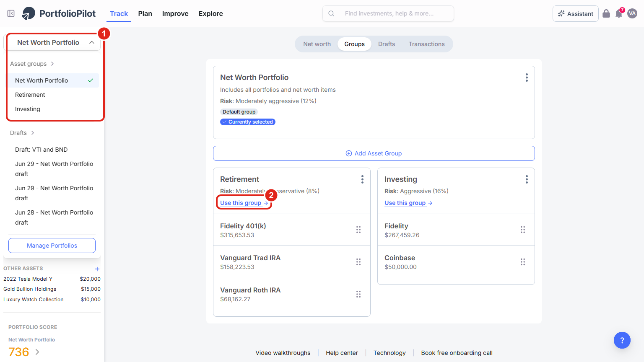Open the Explore menu
644x362 pixels.
pyautogui.click(x=211, y=13)
